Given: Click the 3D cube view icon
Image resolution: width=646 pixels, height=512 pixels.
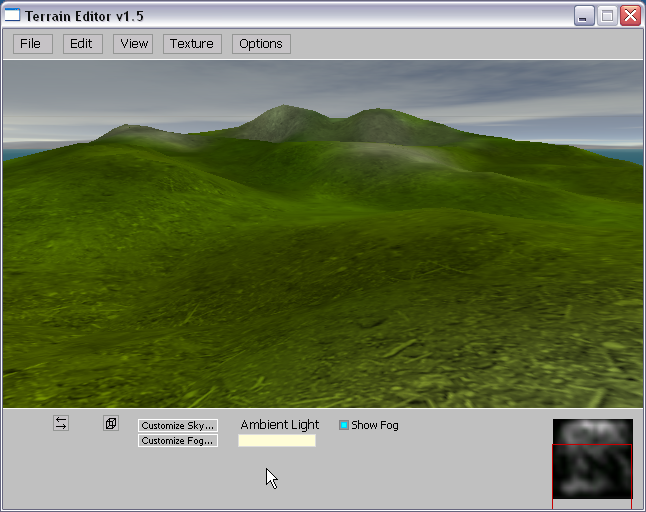Looking at the screenshot, I should pyautogui.click(x=111, y=423).
